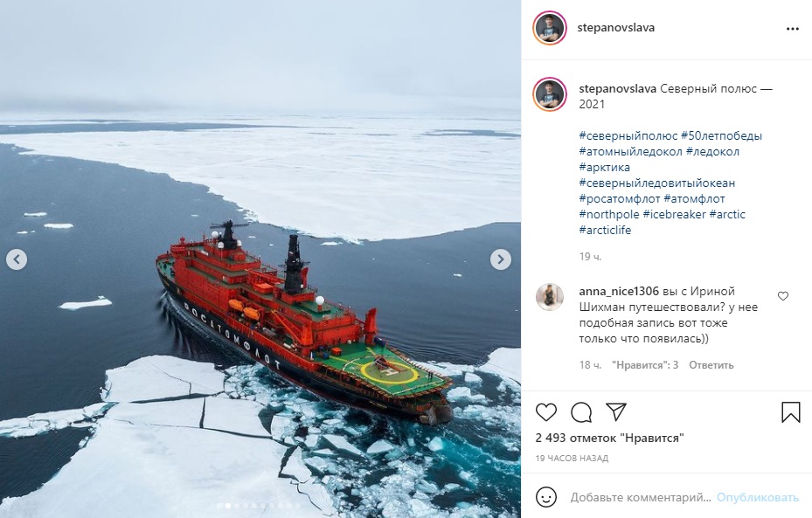Reply to the comment via Ответить
The image size is (812, 518).
point(711,365)
